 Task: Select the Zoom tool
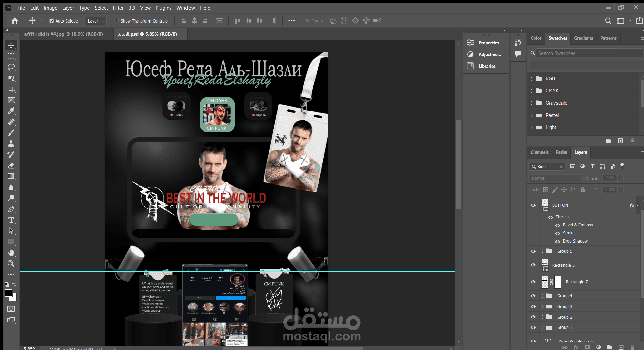11,264
